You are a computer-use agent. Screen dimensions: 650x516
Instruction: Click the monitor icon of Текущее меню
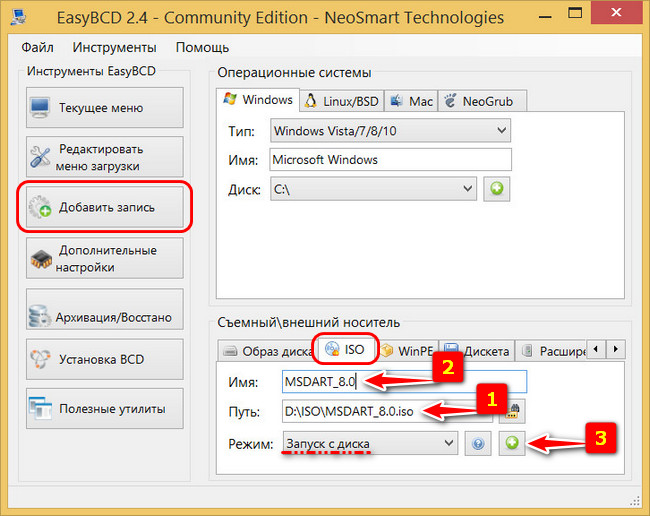point(40,108)
